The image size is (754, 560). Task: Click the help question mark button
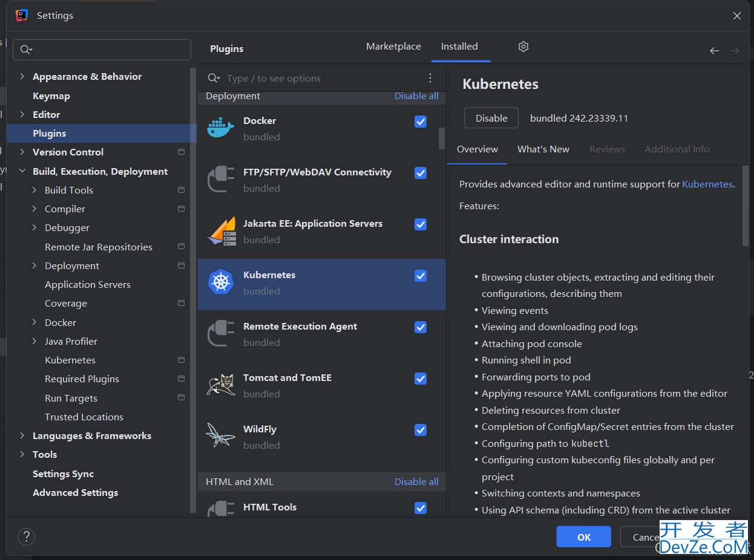pyautogui.click(x=26, y=536)
